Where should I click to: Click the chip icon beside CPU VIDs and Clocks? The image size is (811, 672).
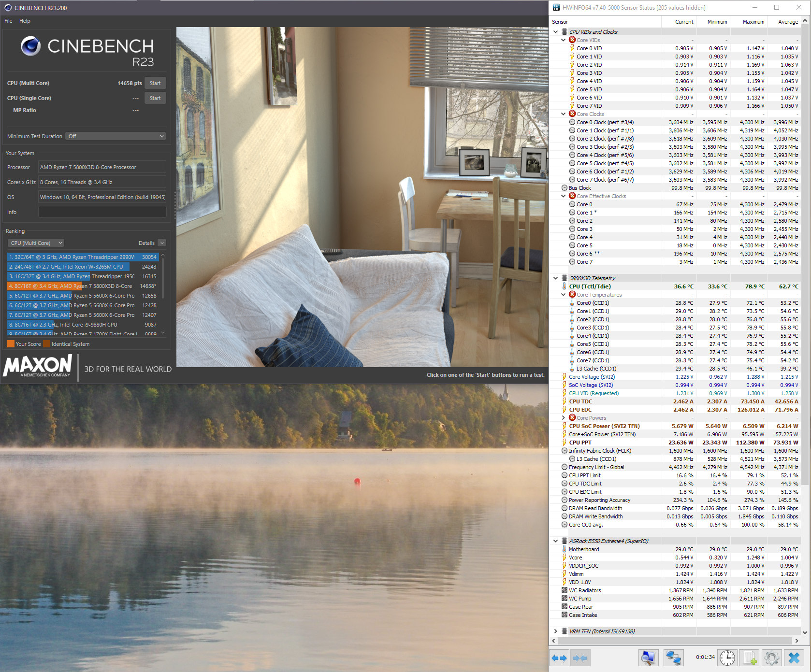(565, 31)
